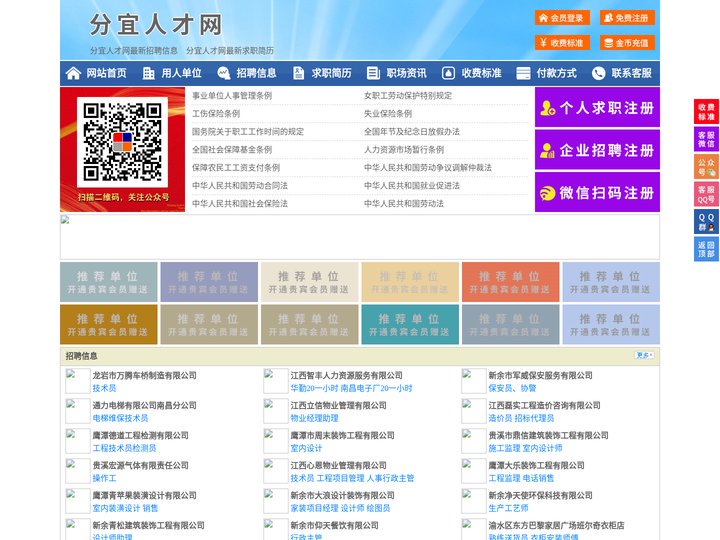
Task: Click the orange-red 推荐单位 banner tile
Action: (x=510, y=282)
